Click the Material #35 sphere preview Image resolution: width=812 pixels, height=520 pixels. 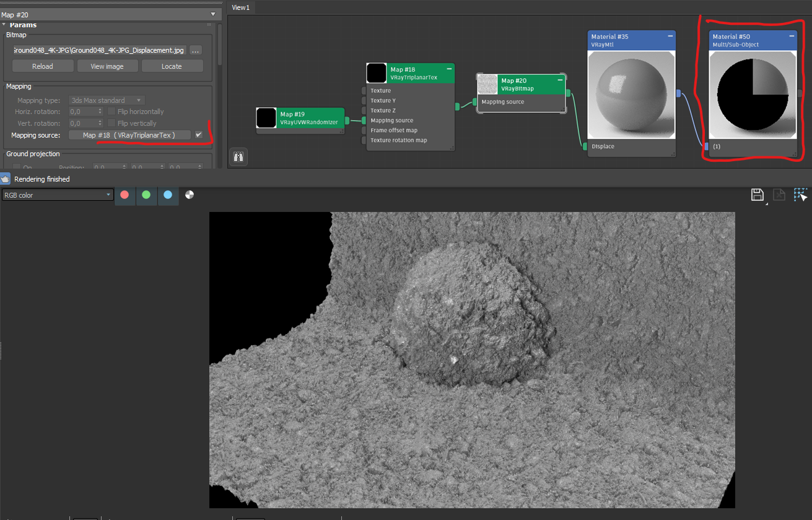tap(631, 94)
